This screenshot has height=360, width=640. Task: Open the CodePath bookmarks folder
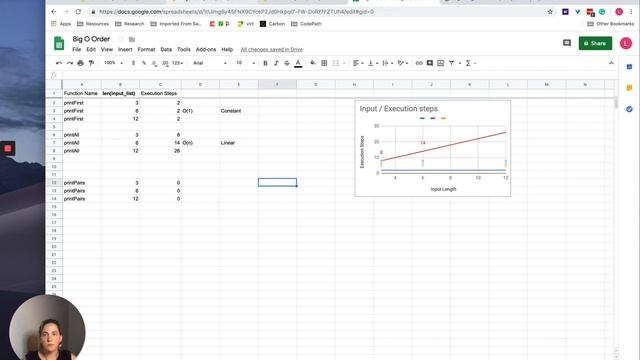pyautogui.click(x=306, y=24)
